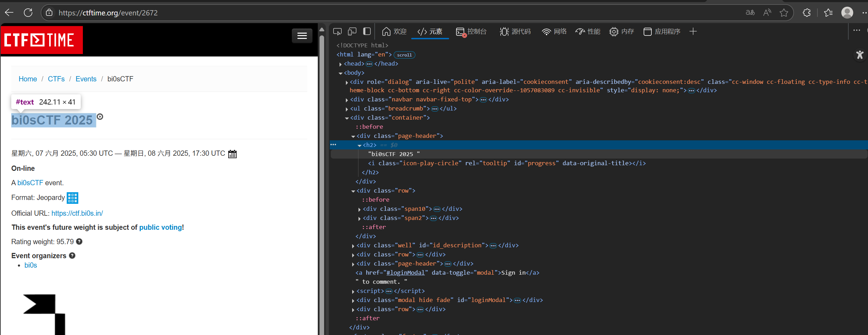Click the Jeopardy format grid icon
This screenshot has width=868, height=335.
click(73, 198)
